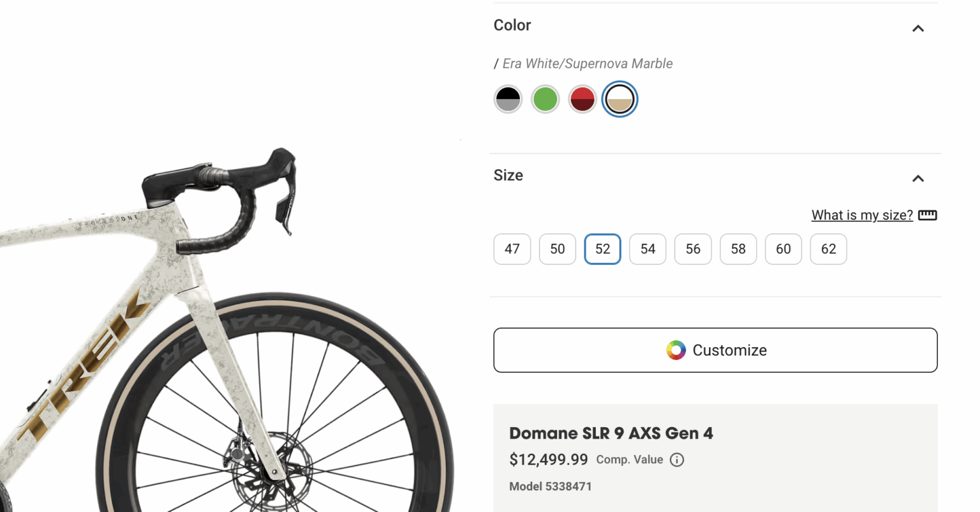Collapse the Size section chevron
The height and width of the screenshot is (512, 980).
tap(917, 179)
